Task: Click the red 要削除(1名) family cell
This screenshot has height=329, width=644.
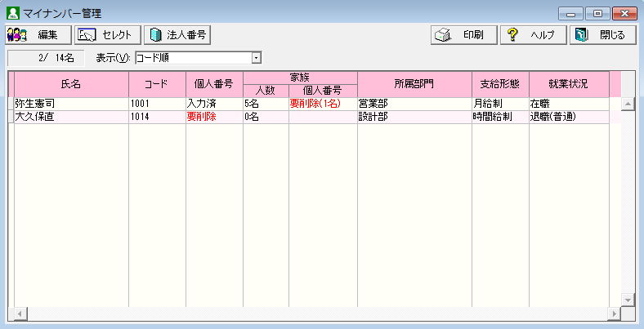Action: click(x=323, y=104)
